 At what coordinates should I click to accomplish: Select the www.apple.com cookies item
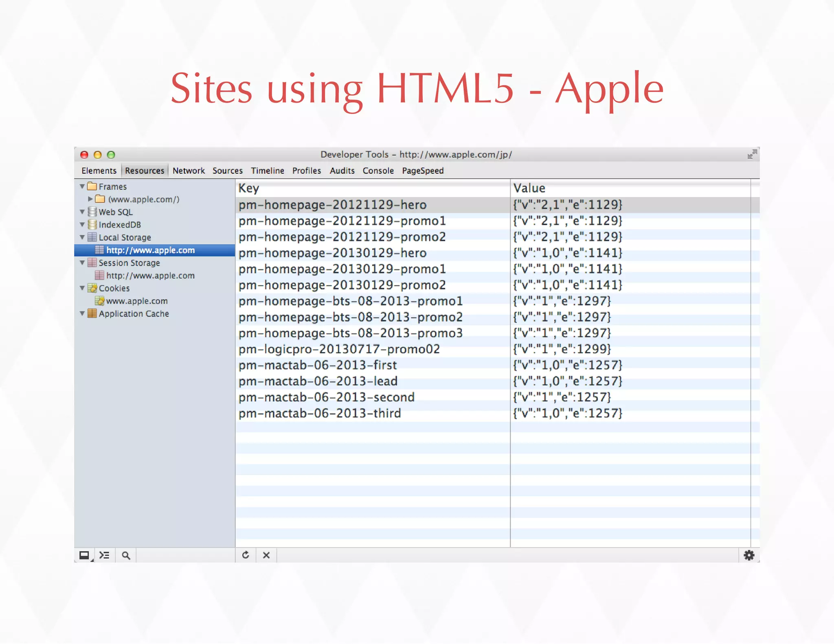pyautogui.click(x=136, y=301)
